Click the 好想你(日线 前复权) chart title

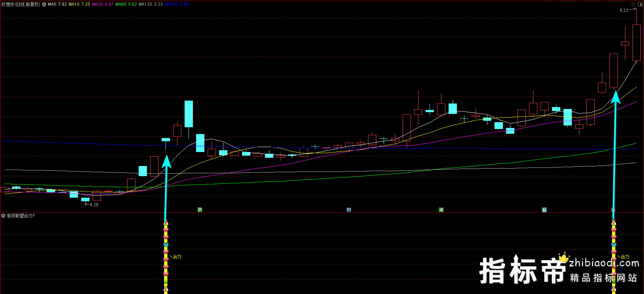pyautogui.click(x=20, y=4)
